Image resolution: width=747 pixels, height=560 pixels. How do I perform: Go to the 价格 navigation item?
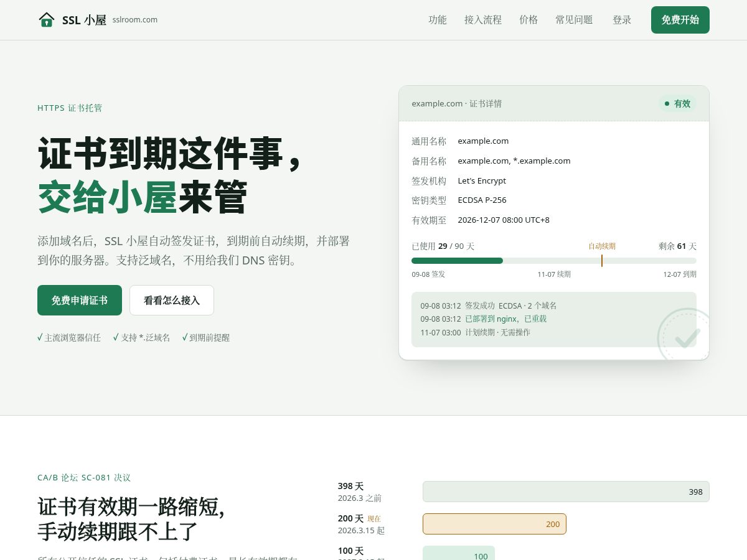click(x=529, y=20)
